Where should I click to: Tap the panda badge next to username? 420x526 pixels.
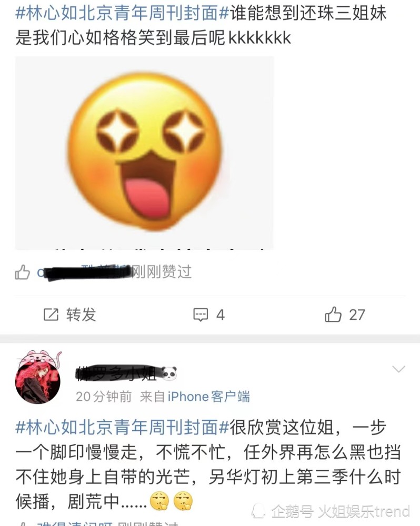(x=169, y=373)
